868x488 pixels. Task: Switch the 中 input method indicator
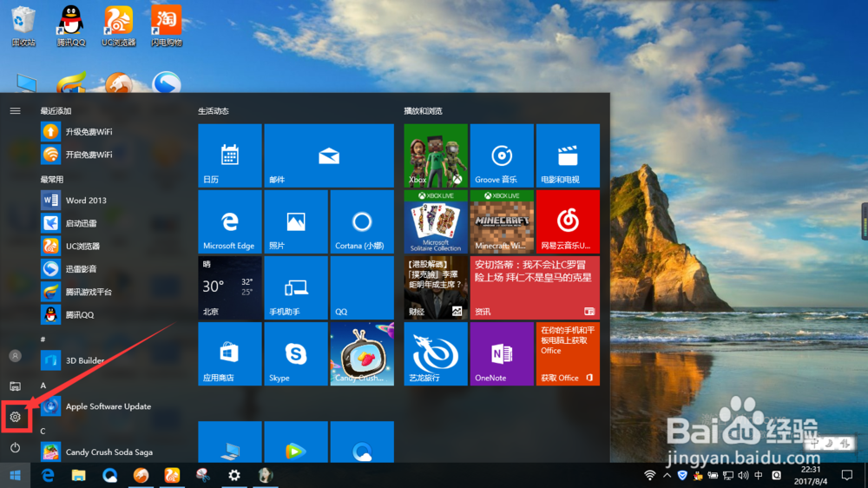point(759,475)
